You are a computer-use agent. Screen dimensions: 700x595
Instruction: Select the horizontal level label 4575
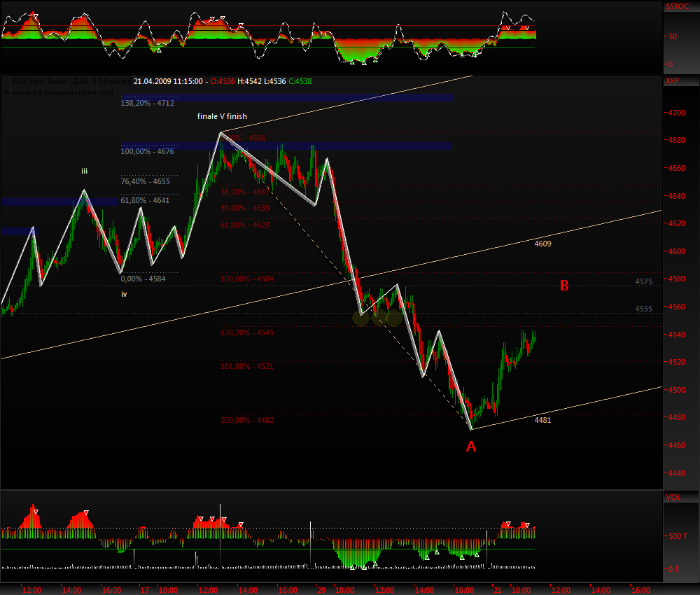(x=644, y=281)
